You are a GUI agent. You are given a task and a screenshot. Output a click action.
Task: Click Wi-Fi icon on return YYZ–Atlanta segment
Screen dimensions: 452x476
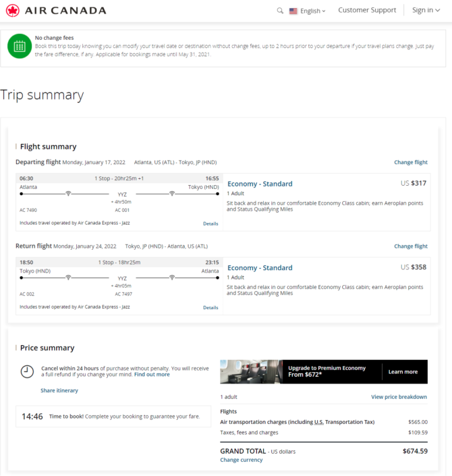pyautogui.click(x=172, y=277)
